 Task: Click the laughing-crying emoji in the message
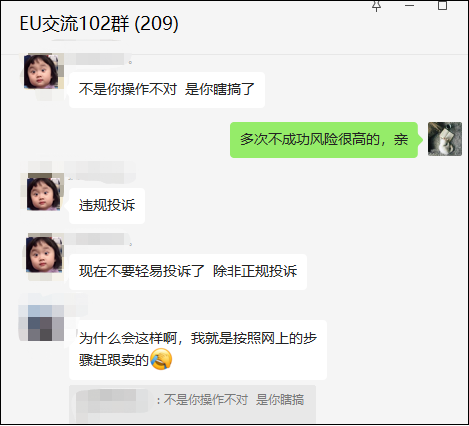point(161,359)
